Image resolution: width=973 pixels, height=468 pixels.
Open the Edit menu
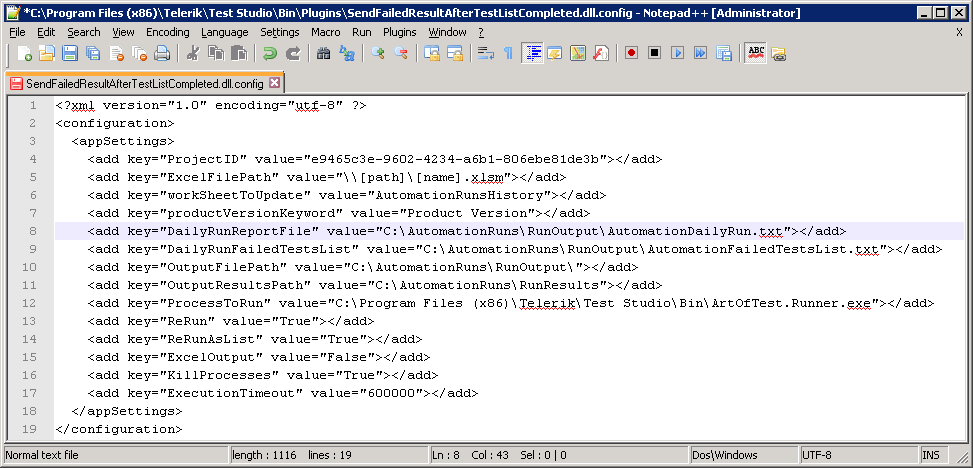coord(46,32)
